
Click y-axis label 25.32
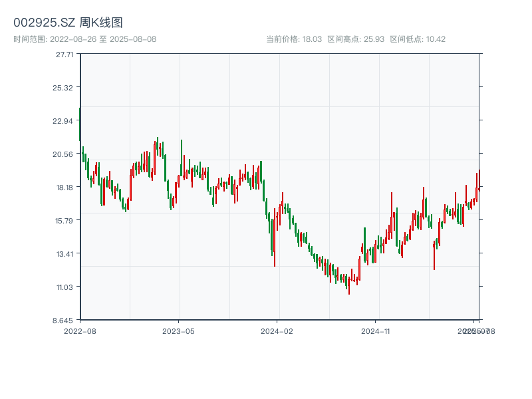click(x=63, y=88)
